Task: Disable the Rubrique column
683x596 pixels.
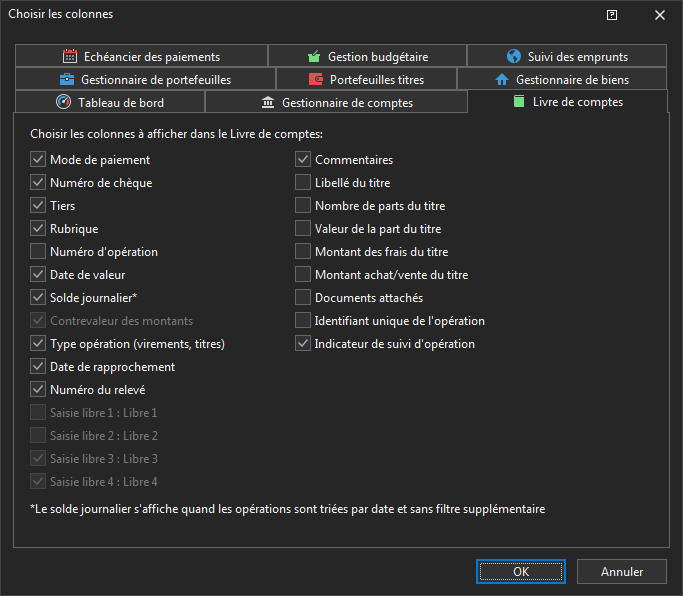Action: coord(38,229)
